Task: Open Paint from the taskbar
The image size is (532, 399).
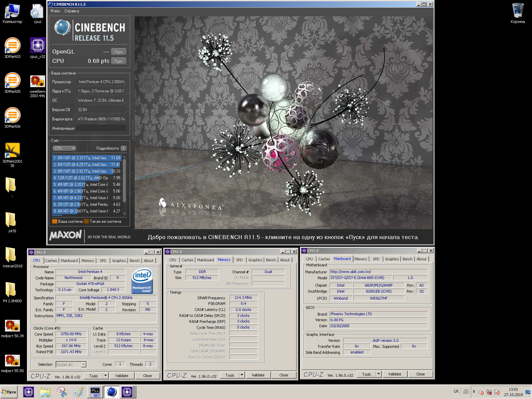Action: click(x=78, y=392)
